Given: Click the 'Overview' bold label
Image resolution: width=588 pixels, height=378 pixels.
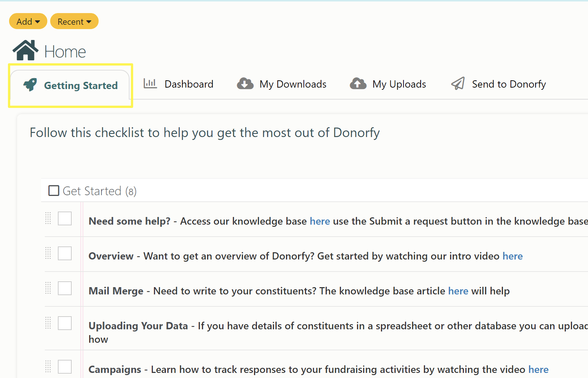Looking at the screenshot, I should [111, 256].
